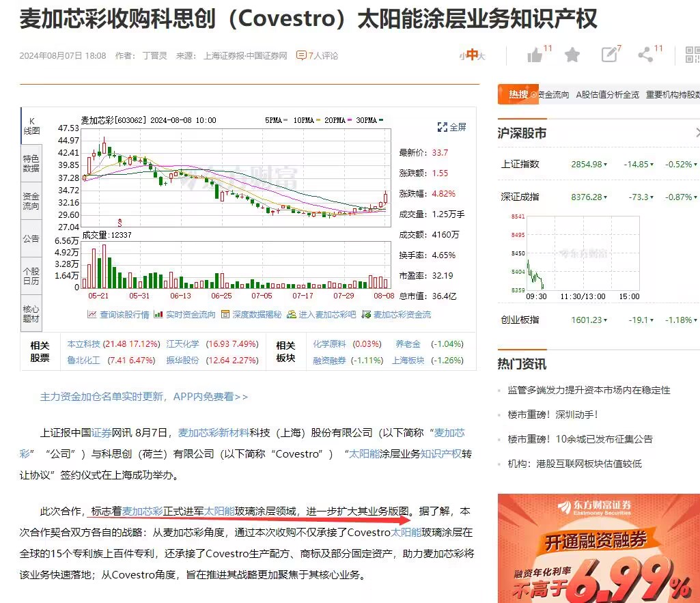Open 鲁北化工 related stock link
Image resolution: width=700 pixels, height=603 pixels.
click(x=83, y=360)
